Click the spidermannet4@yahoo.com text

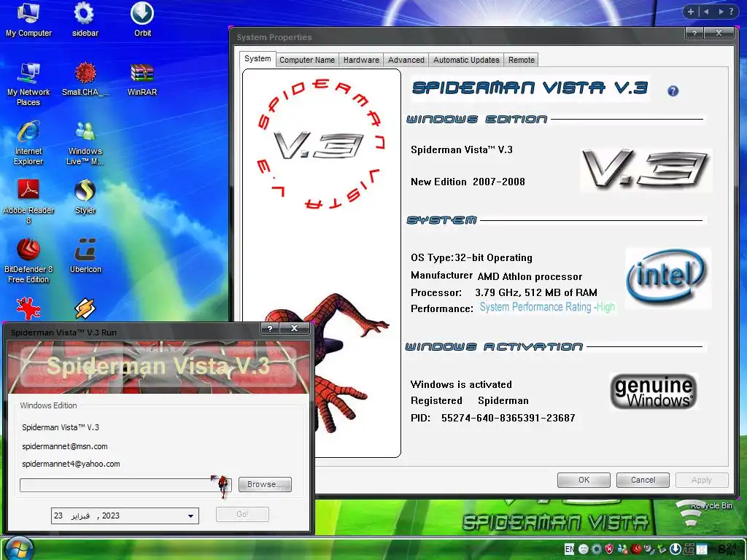71,464
